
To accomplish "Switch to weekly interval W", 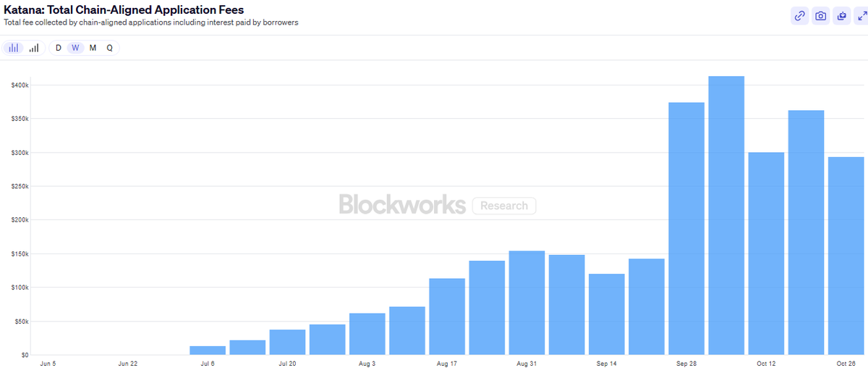I will [75, 48].
